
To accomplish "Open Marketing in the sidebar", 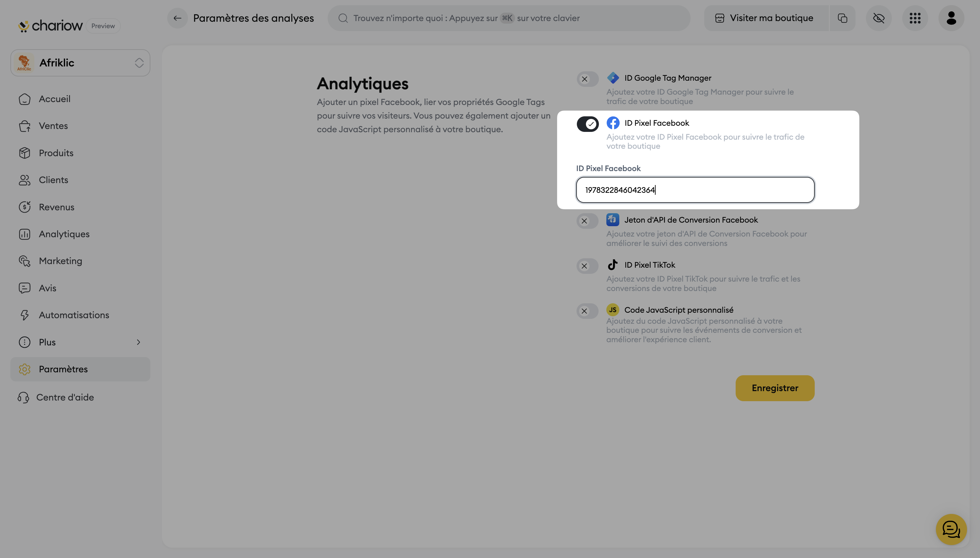I will pyautogui.click(x=60, y=261).
